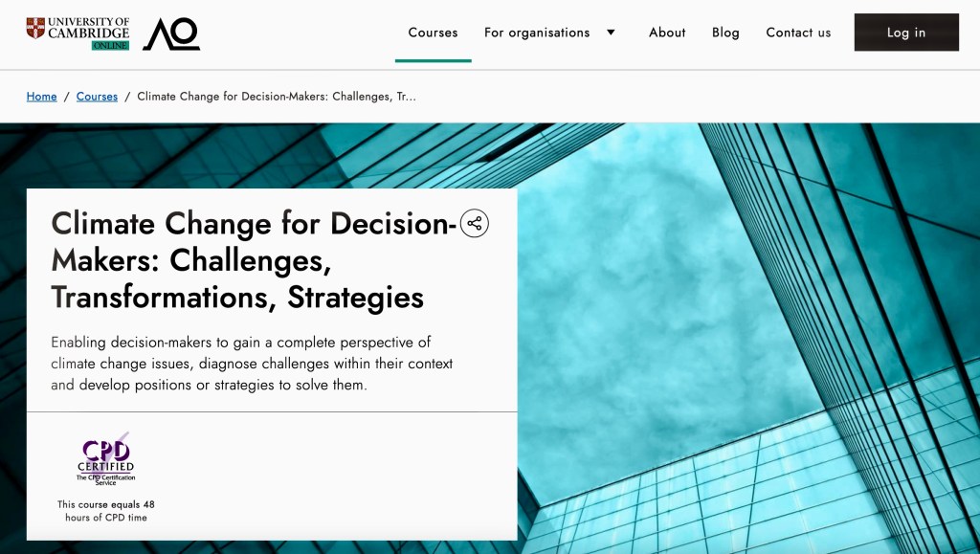Click the green ONLINE label in logo
980x554 pixels.
pos(110,45)
